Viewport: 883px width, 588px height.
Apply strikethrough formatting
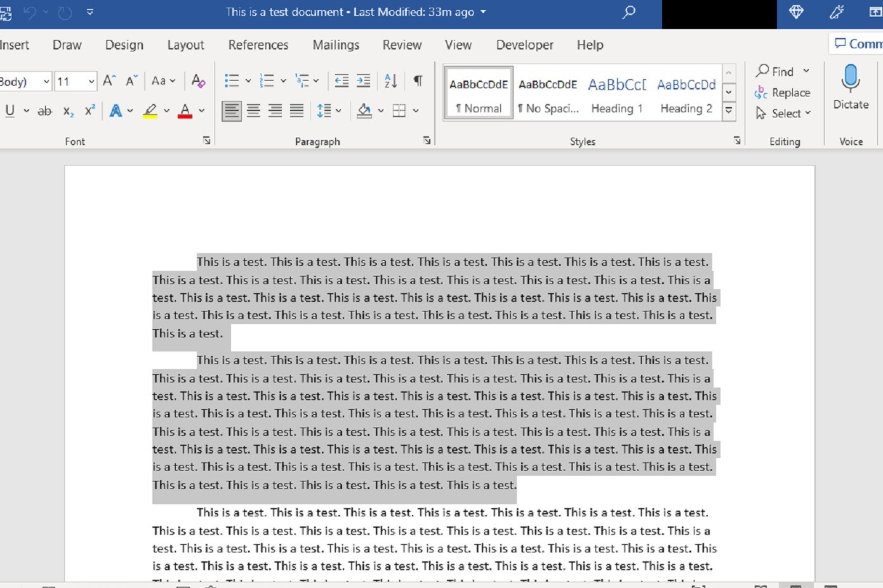(x=44, y=111)
